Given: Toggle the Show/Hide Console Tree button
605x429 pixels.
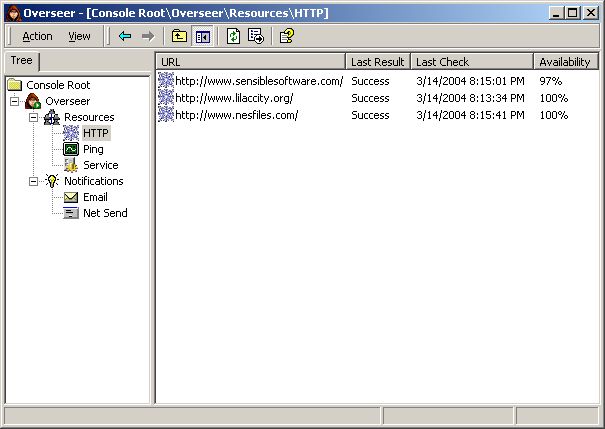Looking at the screenshot, I should (x=203, y=37).
